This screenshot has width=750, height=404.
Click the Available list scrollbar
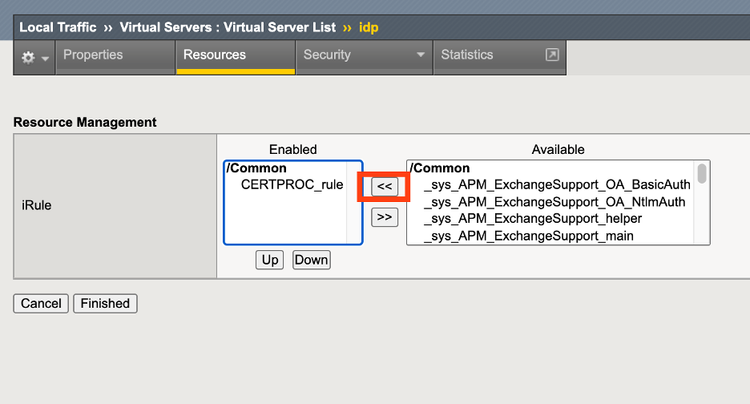[702, 200]
